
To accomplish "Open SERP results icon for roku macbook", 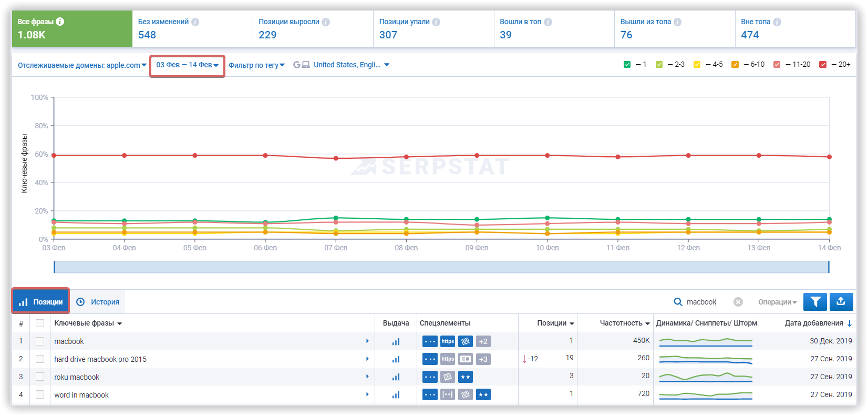I will (396, 377).
